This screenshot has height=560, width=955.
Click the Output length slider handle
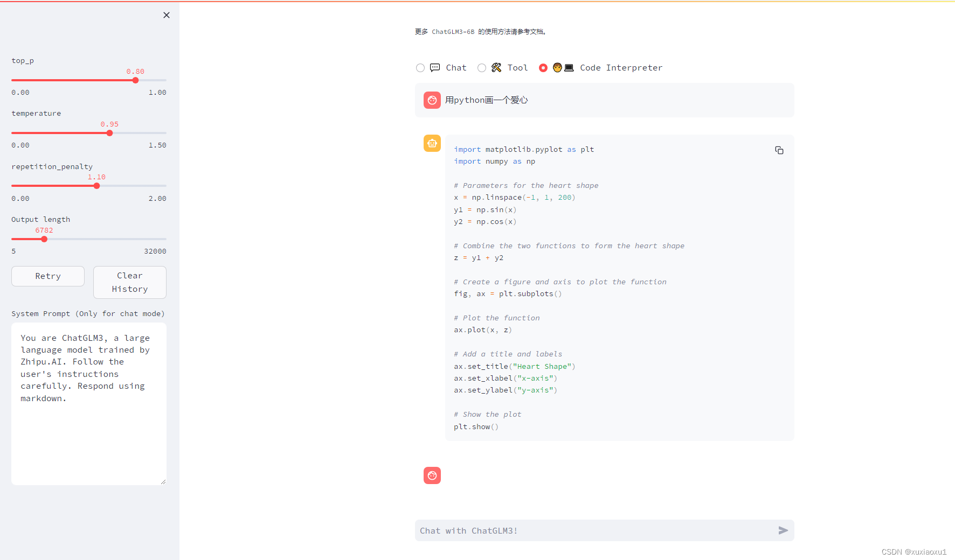click(x=44, y=239)
